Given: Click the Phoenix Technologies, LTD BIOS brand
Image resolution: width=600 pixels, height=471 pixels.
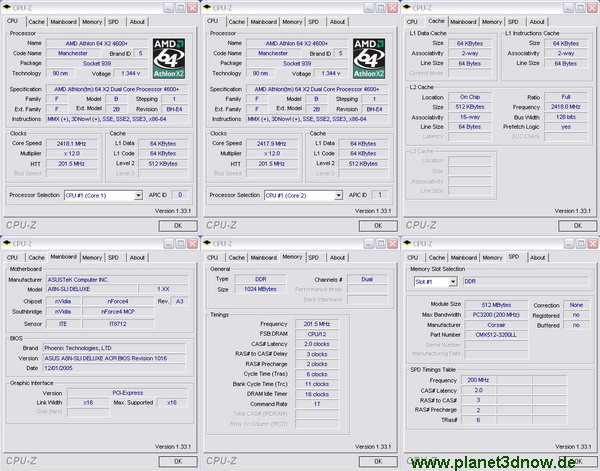Looking at the screenshot, I should [x=114, y=348].
